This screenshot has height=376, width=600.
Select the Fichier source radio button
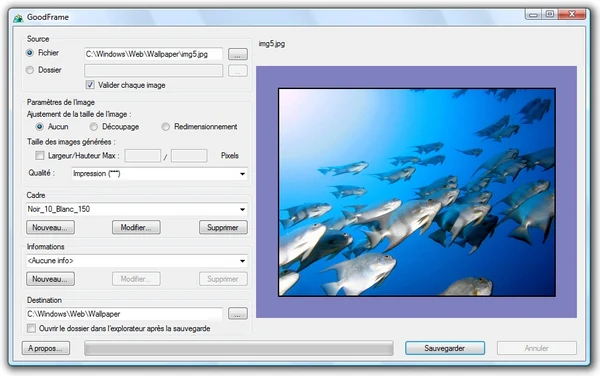pyautogui.click(x=30, y=53)
